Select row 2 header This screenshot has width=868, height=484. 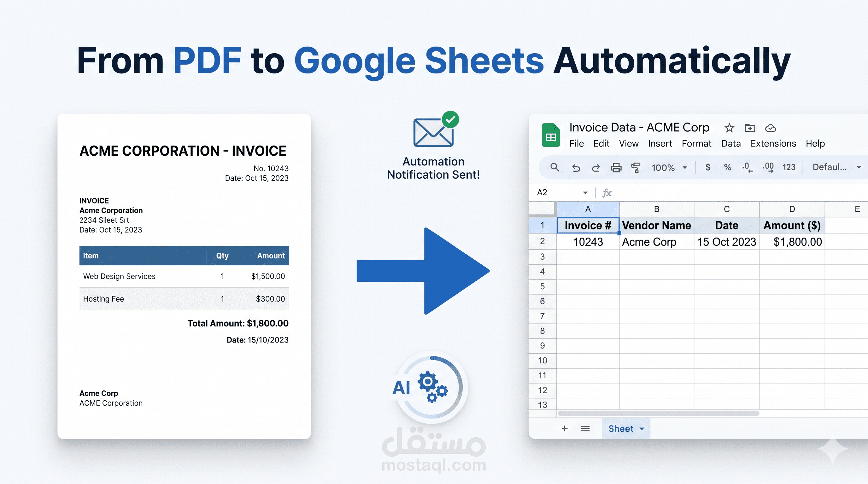[x=542, y=241]
